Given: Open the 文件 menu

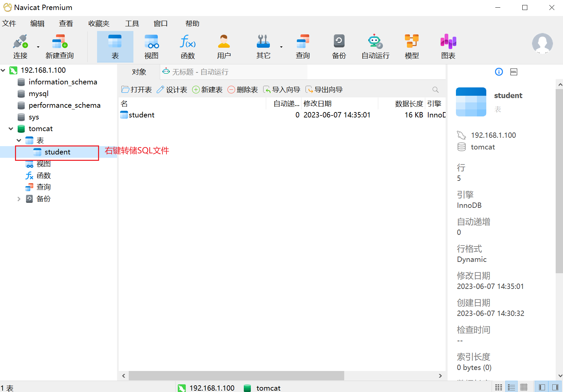Looking at the screenshot, I should tap(9, 23).
